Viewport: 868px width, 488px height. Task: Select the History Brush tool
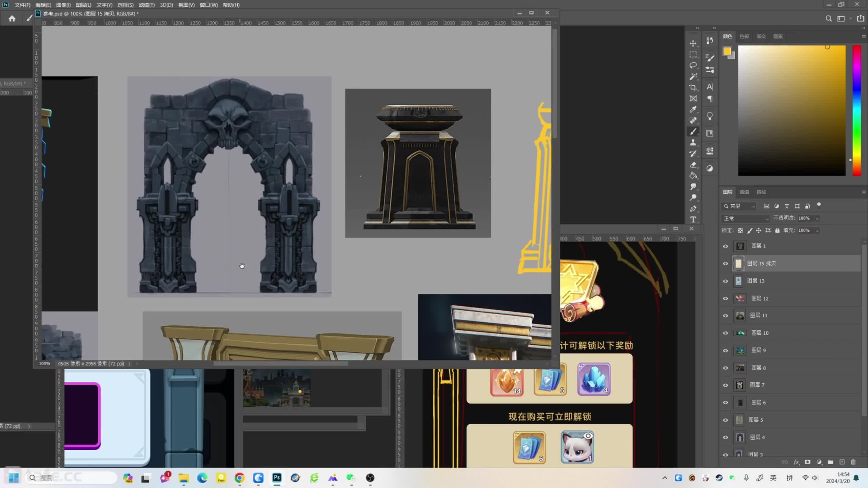point(693,154)
